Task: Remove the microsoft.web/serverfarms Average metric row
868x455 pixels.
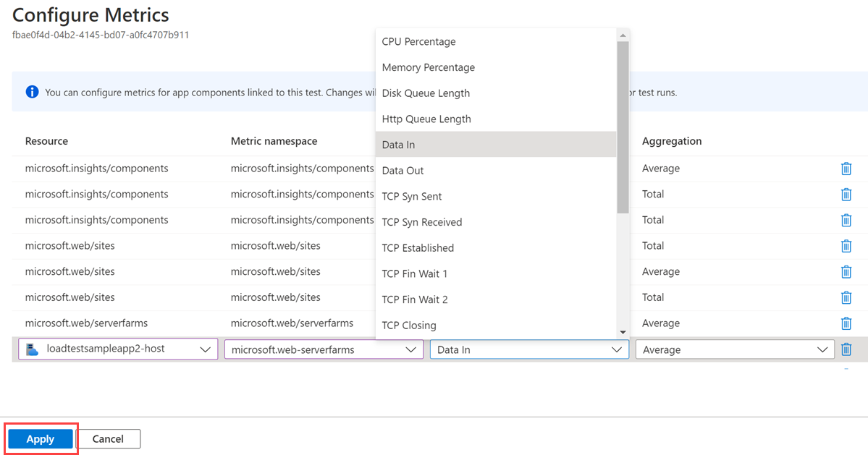Action: pyautogui.click(x=846, y=323)
